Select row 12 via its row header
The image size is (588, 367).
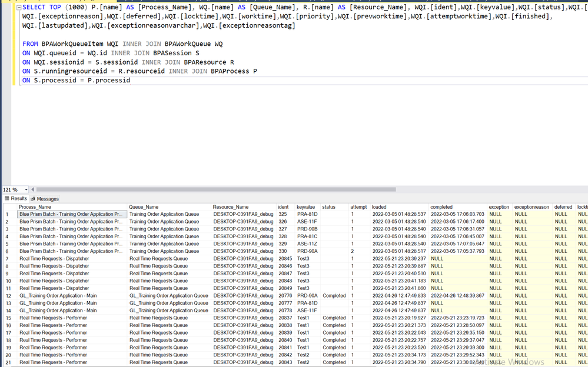point(8,296)
